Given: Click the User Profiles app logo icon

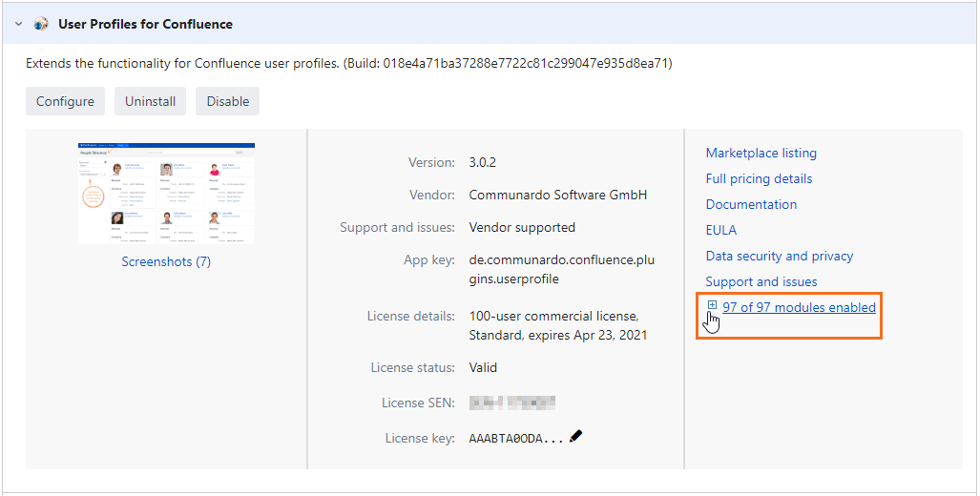Looking at the screenshot, I should tap(41, 25).
